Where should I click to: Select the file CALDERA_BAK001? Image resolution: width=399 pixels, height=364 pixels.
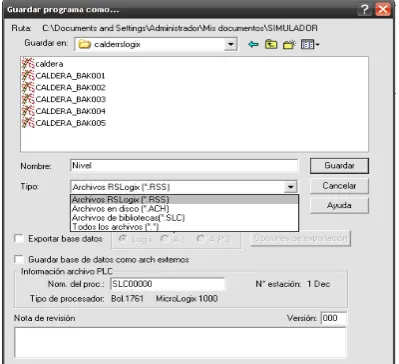click(x=70, y=76)
